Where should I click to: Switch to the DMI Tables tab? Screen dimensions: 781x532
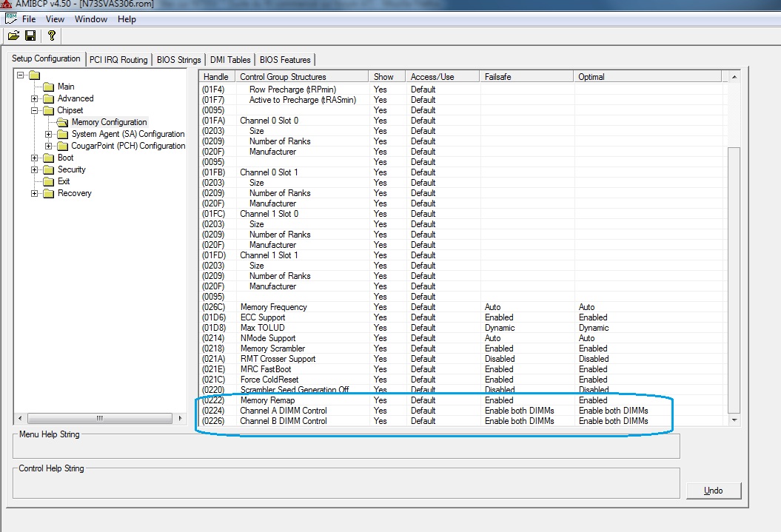230,60
